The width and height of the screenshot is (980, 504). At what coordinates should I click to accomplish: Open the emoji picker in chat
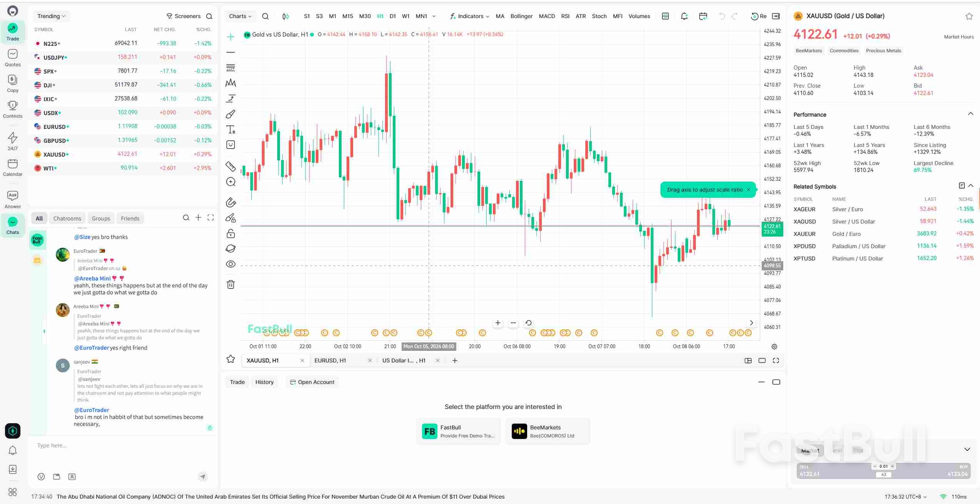point(41,477)
